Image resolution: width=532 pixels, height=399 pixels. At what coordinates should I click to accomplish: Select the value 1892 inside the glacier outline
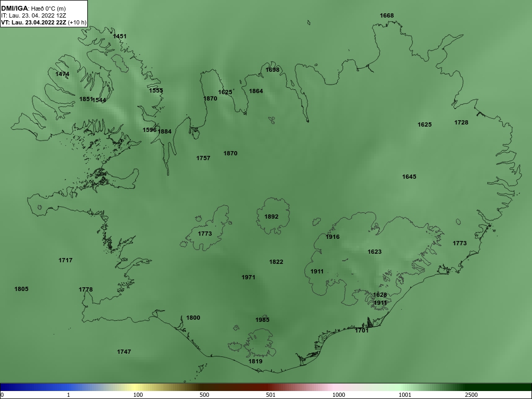tap(271, 217)
